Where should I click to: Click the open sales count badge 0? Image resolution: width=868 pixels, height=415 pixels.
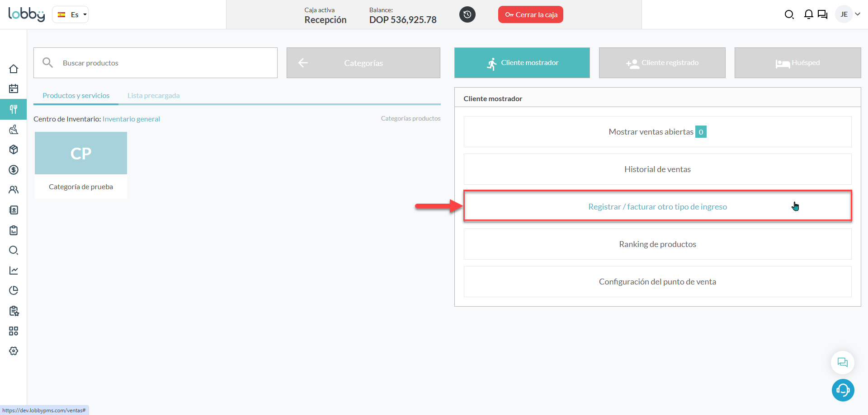pos(701,132)
